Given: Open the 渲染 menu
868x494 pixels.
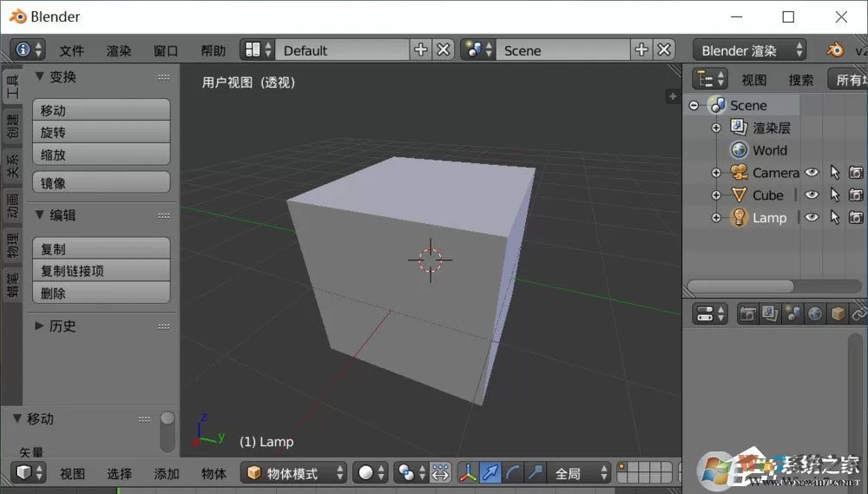Looking at the screenshot, I should (119, 51).
